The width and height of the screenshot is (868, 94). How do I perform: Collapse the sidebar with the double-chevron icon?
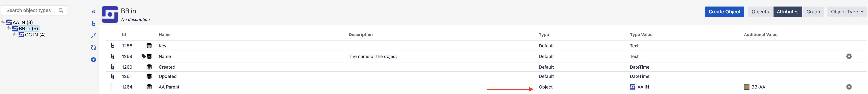point(93,12)
